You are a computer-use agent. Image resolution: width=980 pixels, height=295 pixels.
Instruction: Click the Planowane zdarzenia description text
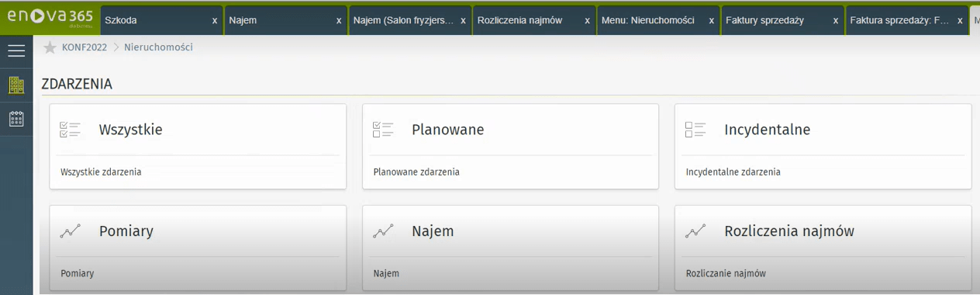[416, 172]
